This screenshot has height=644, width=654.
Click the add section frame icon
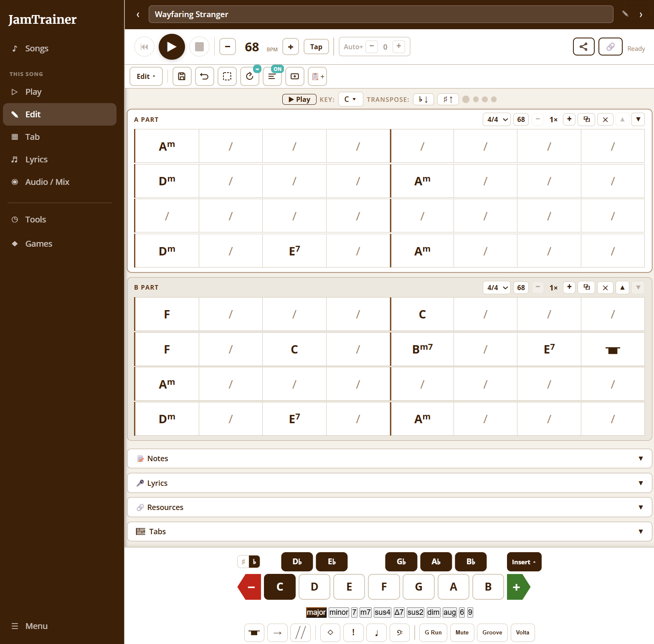[294, 76]
